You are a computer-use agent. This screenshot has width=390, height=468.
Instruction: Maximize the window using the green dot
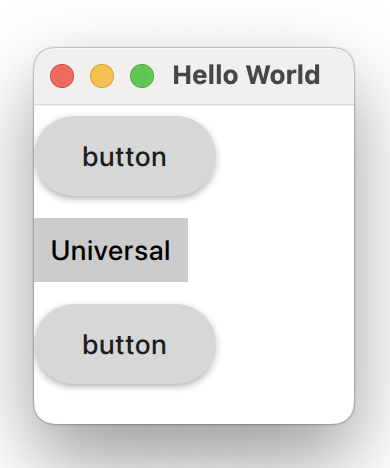(x=142, y=76)
